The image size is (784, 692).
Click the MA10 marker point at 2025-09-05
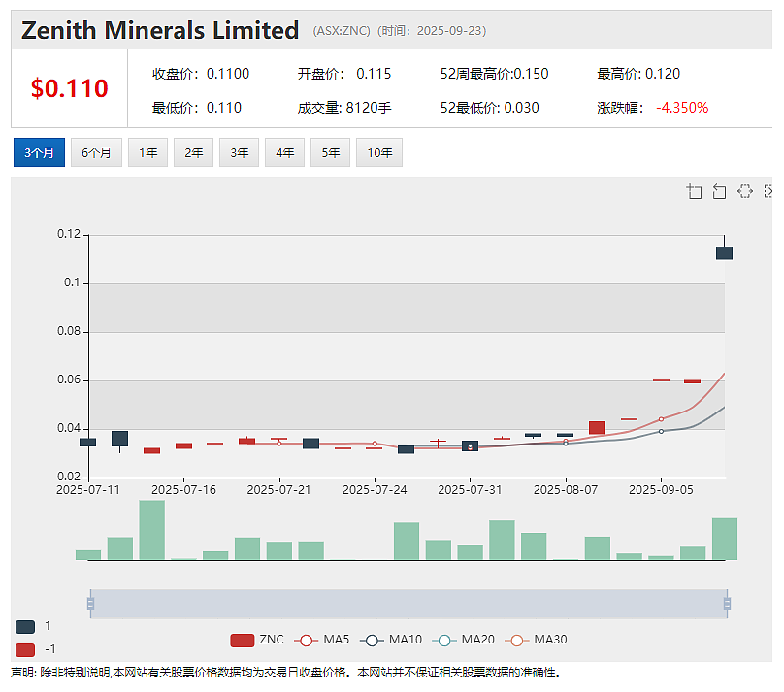click(x=661, y=431)
